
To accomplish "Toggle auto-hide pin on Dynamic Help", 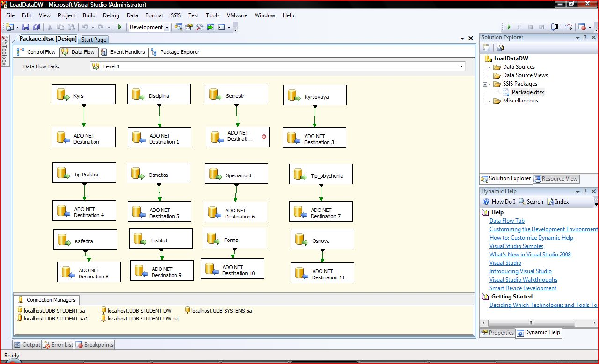I will [x=586, y=191].
